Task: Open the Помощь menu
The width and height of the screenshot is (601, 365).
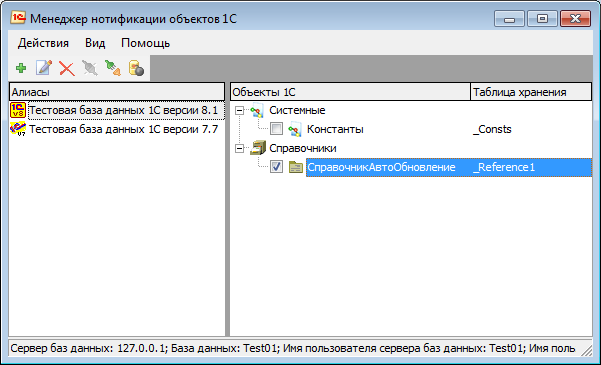Action: [x=145, y=43]
